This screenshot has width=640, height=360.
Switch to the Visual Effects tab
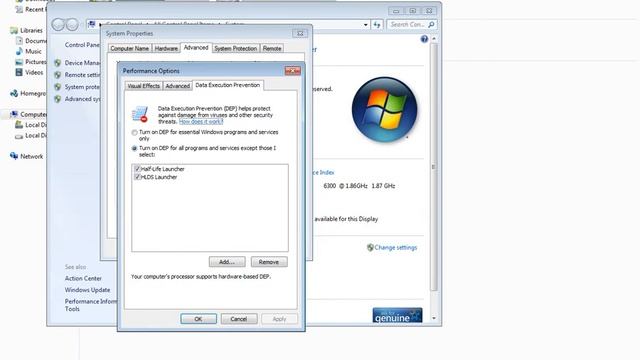pos(143,86)
